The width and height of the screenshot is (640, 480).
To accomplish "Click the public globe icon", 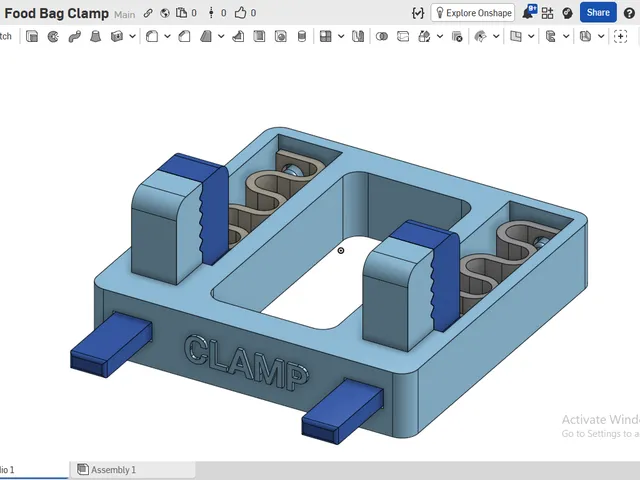I will (164, 13).
